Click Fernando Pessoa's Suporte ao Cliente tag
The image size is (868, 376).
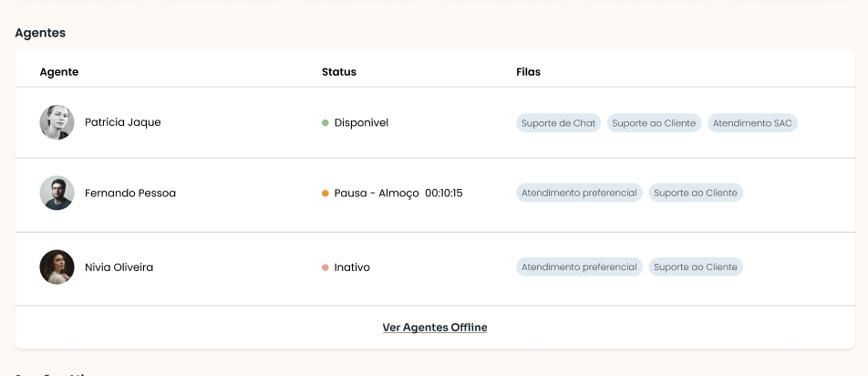[x=696, y=193]
